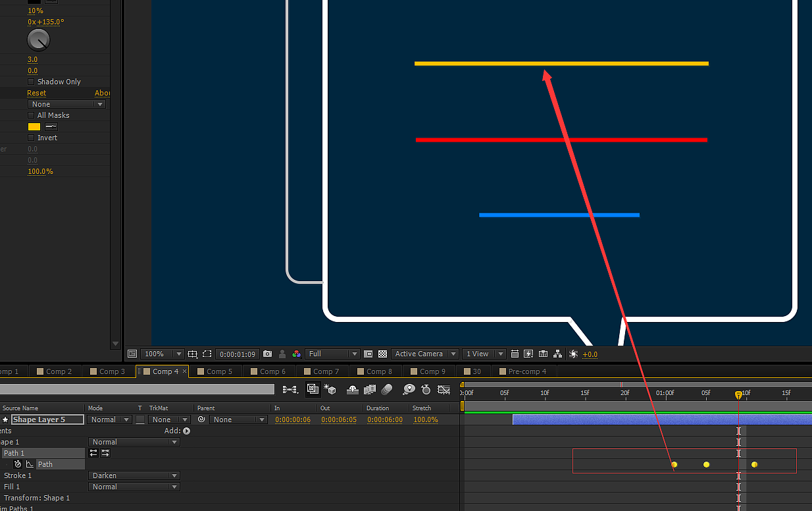Open the composition flowchart icon
The image size is (812, 511).
pos(558,354)
